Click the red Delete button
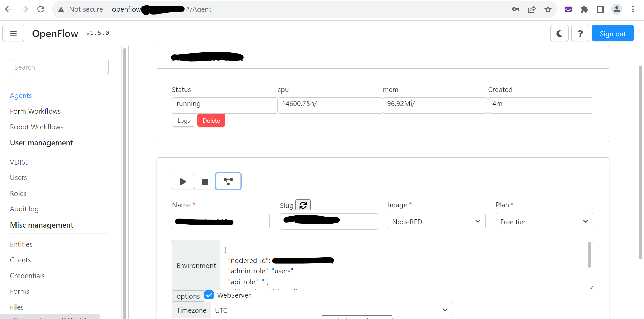 pos(211,120)
